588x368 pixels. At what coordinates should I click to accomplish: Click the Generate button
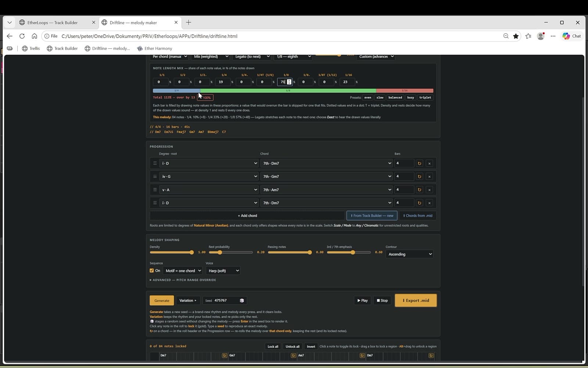tap(162, 301)
